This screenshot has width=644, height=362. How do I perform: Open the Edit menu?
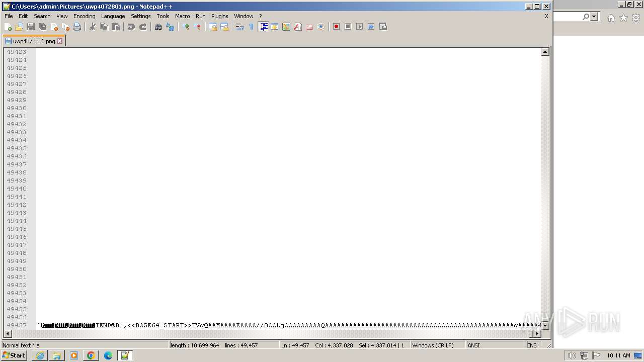point(23,16)
